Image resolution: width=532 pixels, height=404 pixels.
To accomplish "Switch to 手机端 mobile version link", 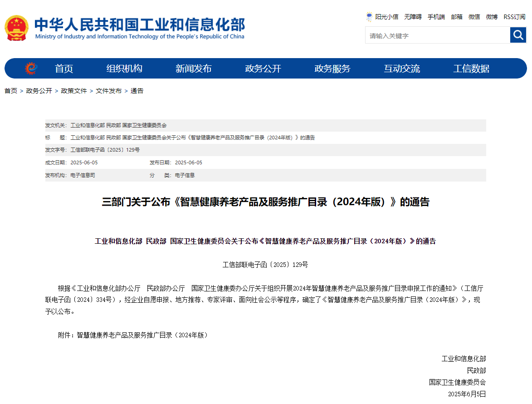I will [436, 17].
